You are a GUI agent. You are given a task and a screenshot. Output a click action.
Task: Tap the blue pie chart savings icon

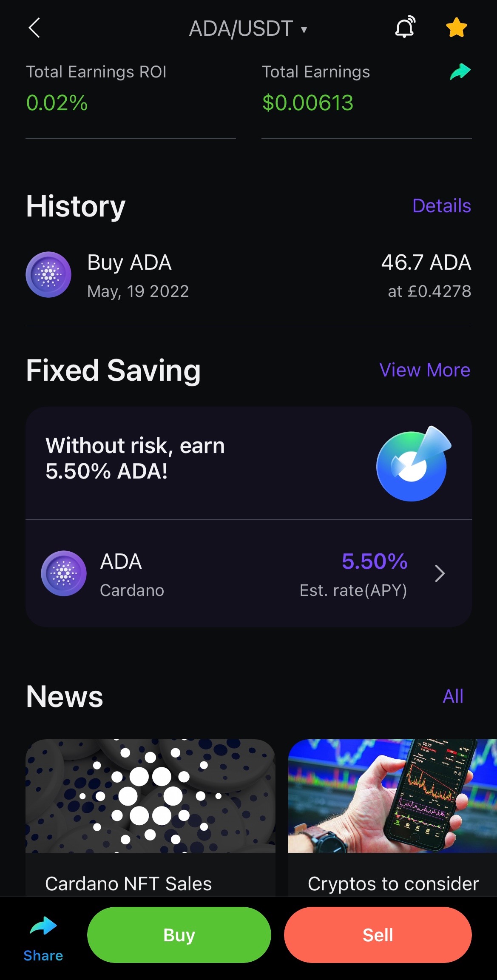(413, 464)
